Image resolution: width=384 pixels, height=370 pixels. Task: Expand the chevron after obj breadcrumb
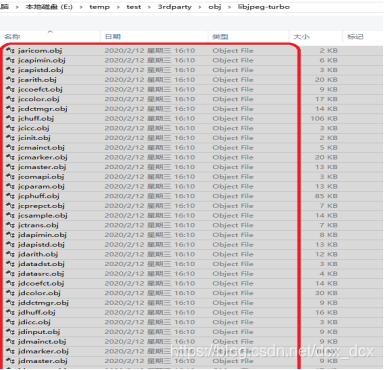(x=229, y=7)
